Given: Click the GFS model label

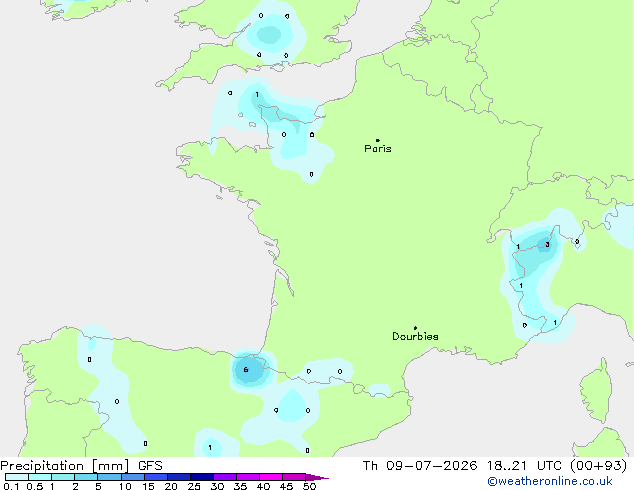Looking at the screenshot, I should point(150,466).
